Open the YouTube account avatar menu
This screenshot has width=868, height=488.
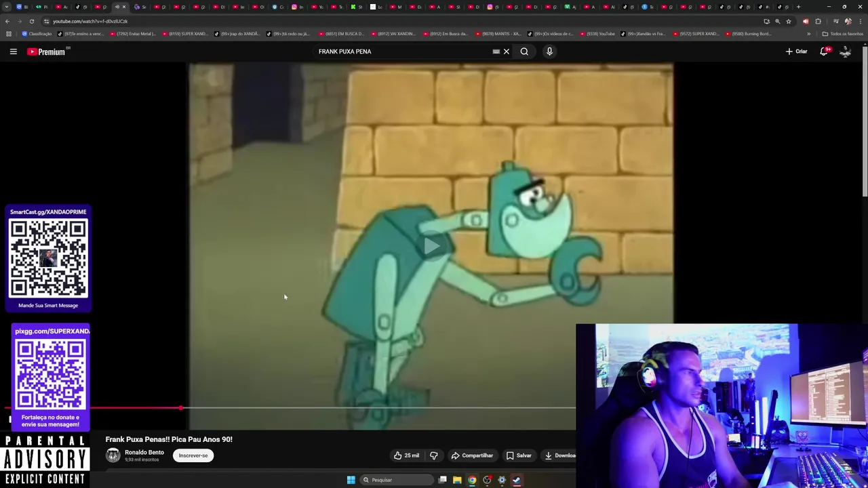(x=845, y=52)
